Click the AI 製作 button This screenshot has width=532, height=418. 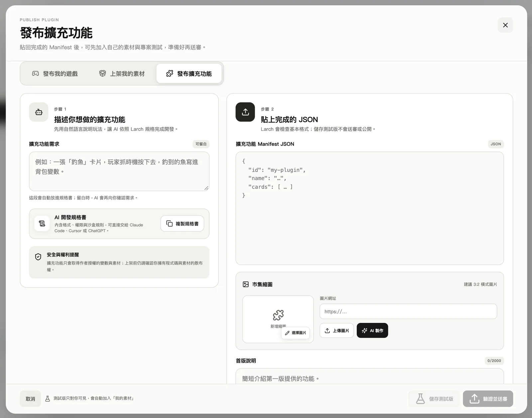coord(372,331)
